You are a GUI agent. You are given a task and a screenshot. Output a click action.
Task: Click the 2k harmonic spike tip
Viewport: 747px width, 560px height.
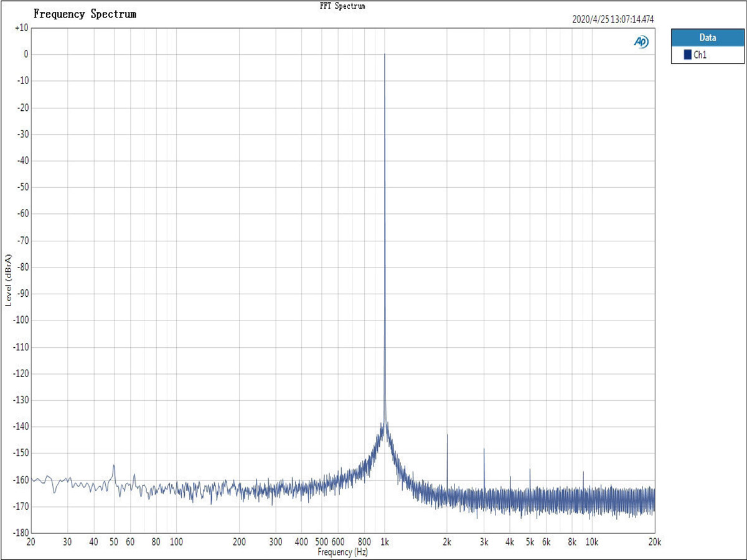pos(447,435)
